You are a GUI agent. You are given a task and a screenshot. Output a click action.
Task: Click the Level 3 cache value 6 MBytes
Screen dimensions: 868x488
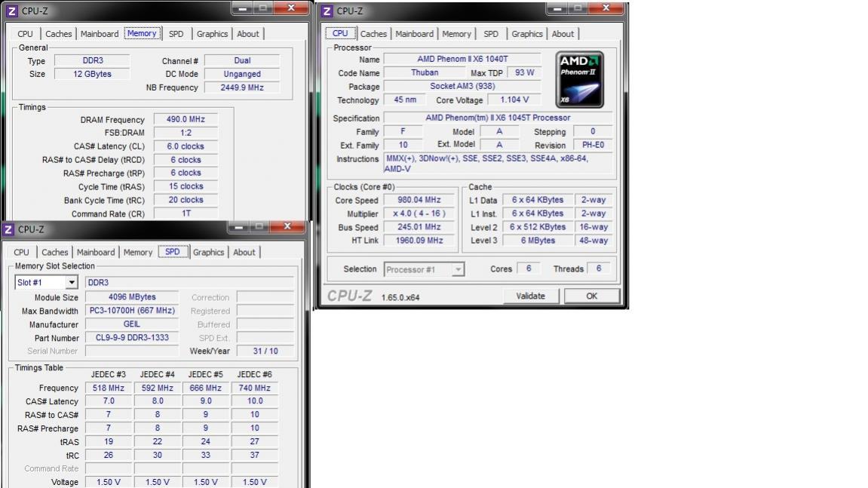click(538, 241)
